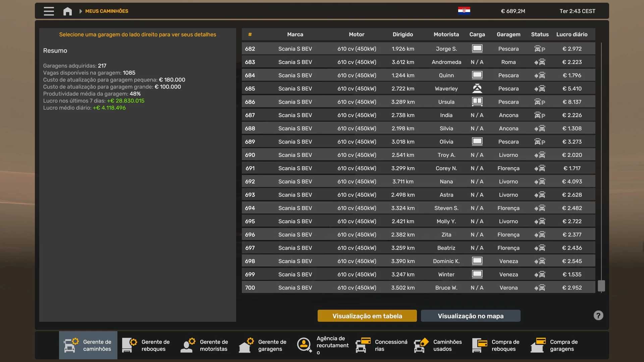Sort table by Lucro diário column
644x362 pixels.
tap(572, 35)
